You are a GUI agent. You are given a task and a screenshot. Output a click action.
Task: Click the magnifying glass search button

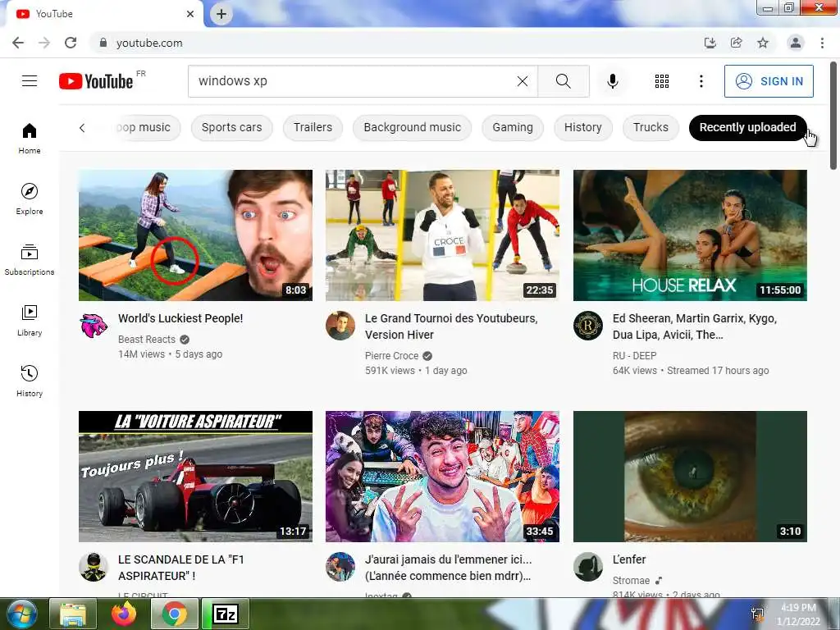(x=563, y=81)
